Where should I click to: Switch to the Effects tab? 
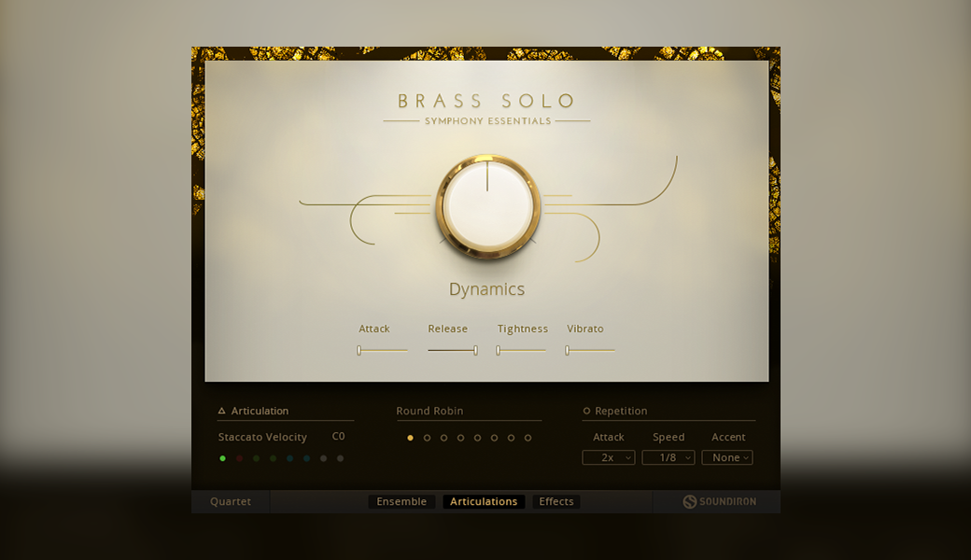click(x=556, y=502)
